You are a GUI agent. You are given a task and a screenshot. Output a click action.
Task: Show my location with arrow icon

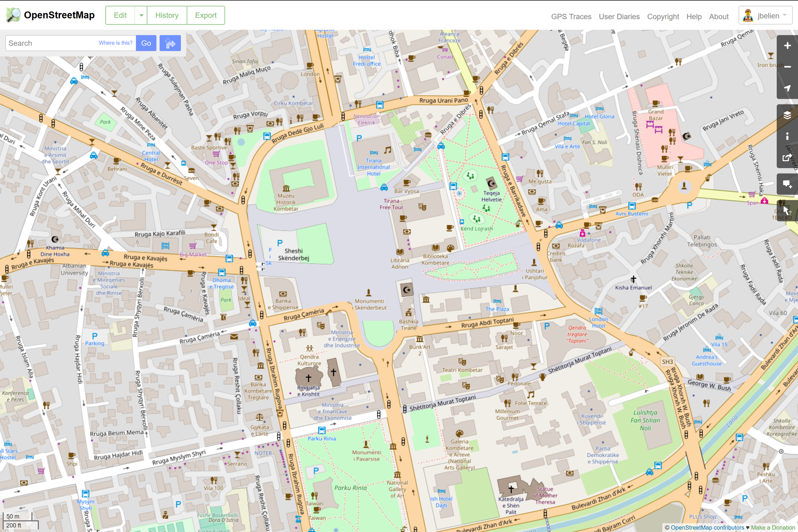pyautogui.click(x=787, y=88)
